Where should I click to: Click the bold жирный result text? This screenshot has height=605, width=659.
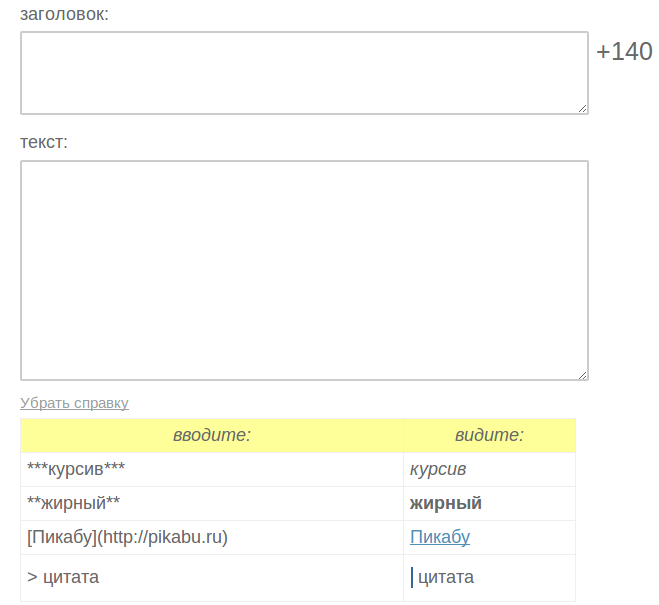pyautogui.click(x=445, y=503)
